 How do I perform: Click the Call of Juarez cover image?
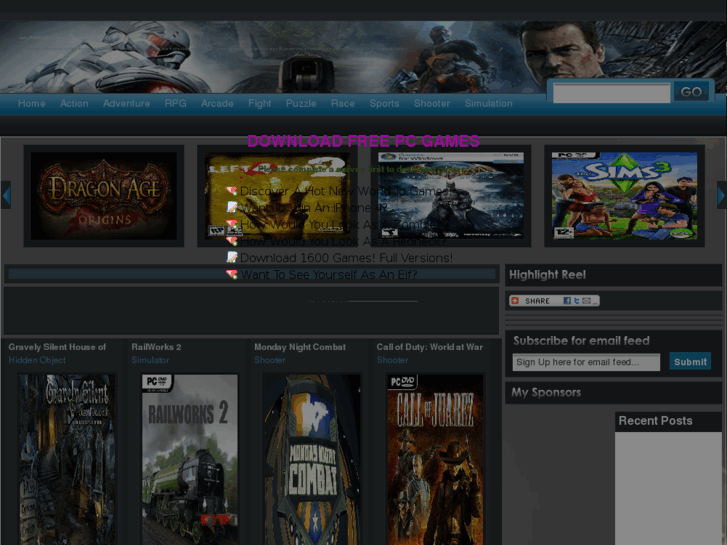click(435, 460)
